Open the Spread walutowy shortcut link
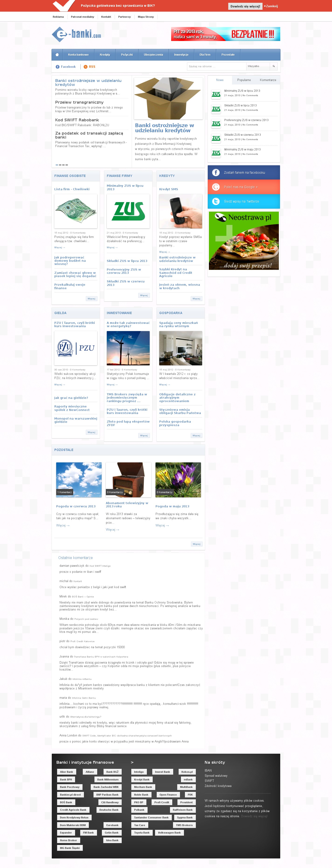This screenshot has height=868, width=332. click(x=216, y=775)
